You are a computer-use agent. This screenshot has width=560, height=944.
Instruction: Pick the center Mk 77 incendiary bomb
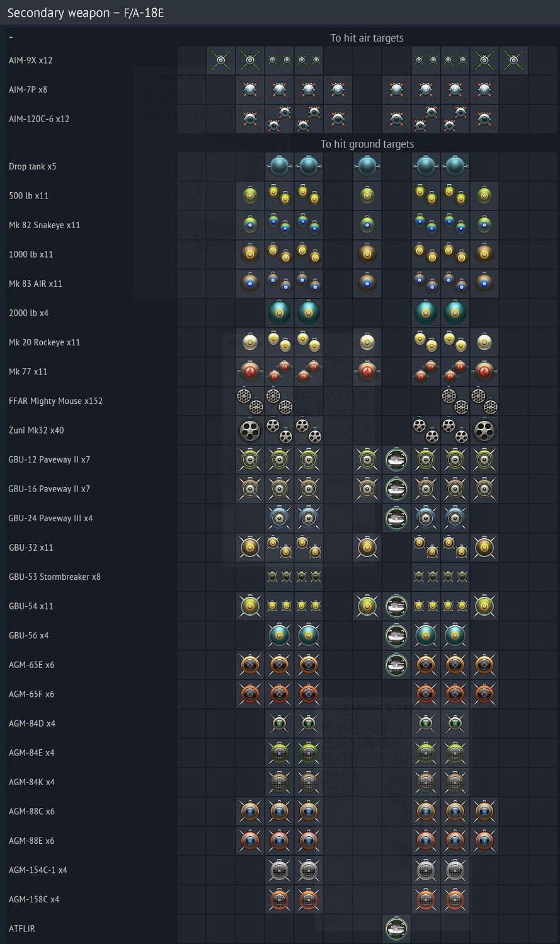pyautogui.click(x=367, y=372)
